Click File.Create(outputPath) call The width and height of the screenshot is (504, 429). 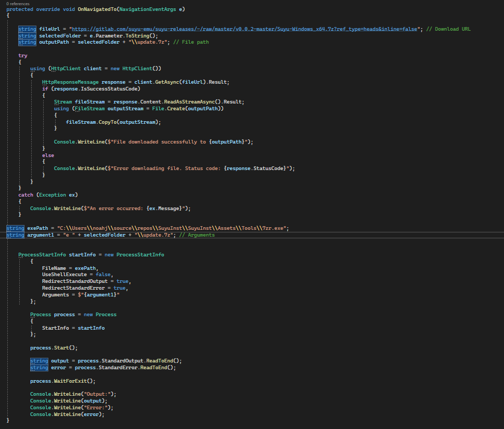tap(186, 109)
